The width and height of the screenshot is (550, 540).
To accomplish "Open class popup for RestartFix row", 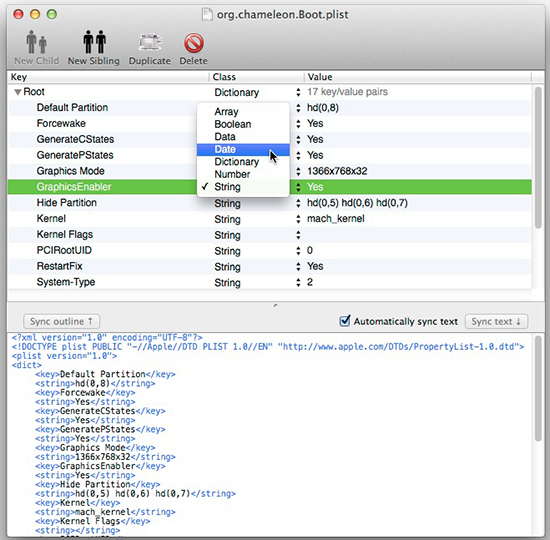I will tap(298, 267).
